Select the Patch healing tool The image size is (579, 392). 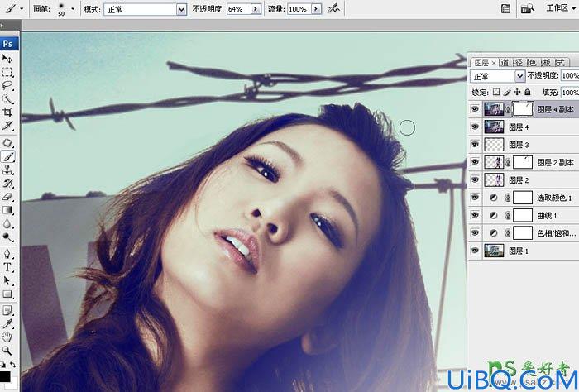(7, 143)
